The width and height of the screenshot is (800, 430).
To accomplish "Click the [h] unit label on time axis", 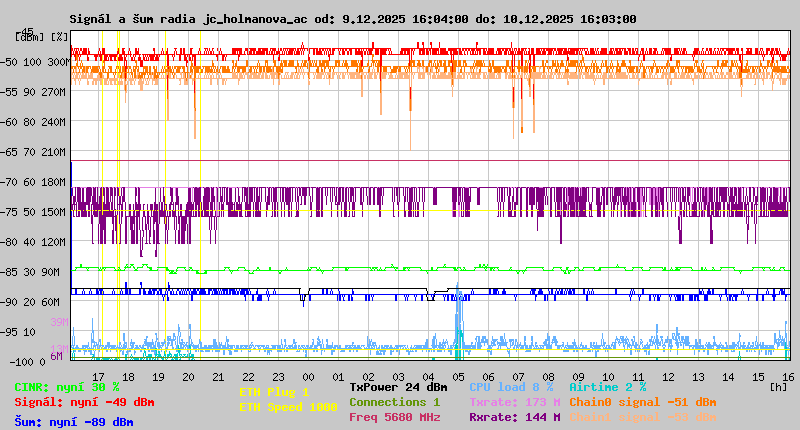I will 778,386.
